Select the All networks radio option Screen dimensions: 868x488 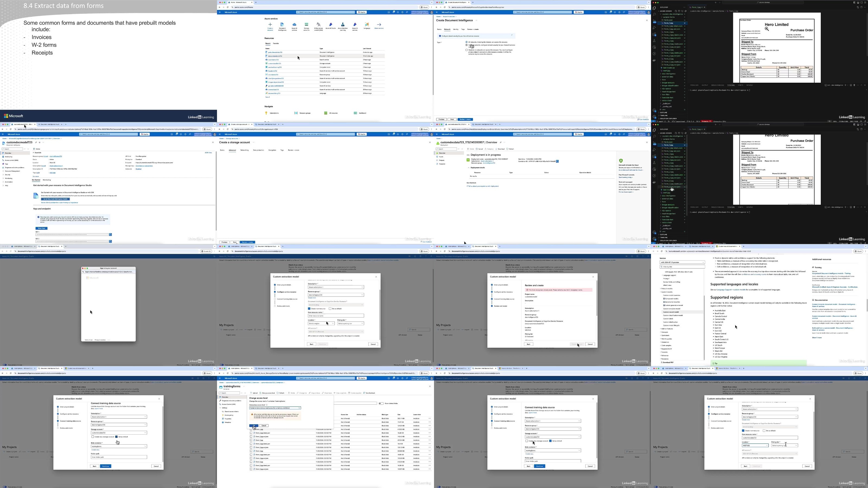(466, 42)
